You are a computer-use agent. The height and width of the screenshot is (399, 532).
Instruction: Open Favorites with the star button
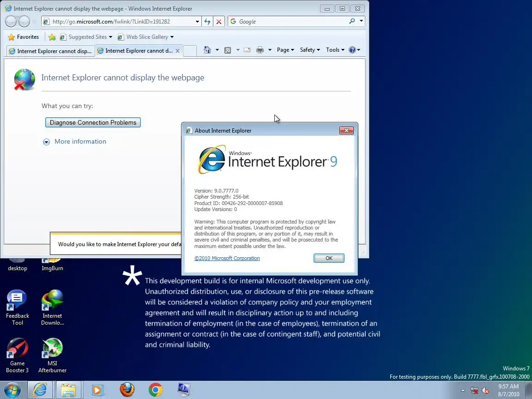tap(24, 37)
